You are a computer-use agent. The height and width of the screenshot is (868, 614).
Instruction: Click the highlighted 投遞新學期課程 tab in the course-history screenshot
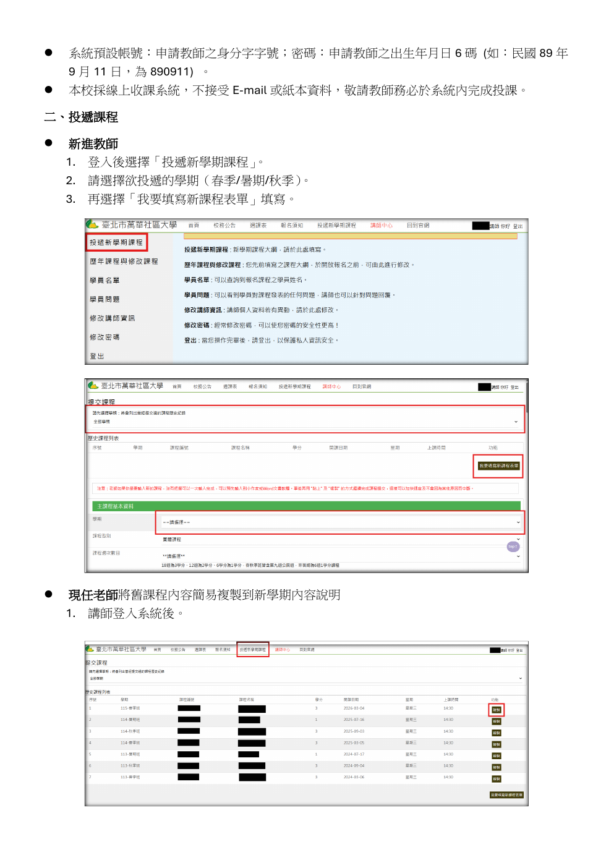(x=253, y=650)
